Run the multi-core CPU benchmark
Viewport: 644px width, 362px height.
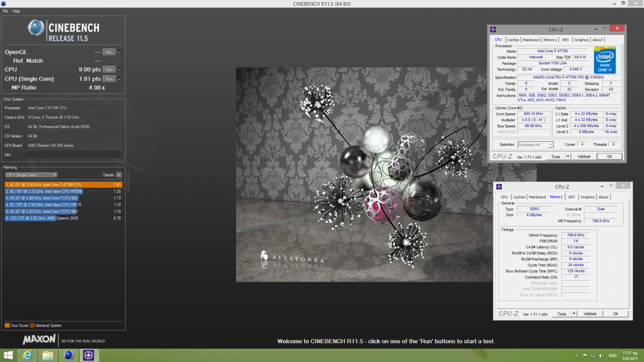[x=109, y=69]
